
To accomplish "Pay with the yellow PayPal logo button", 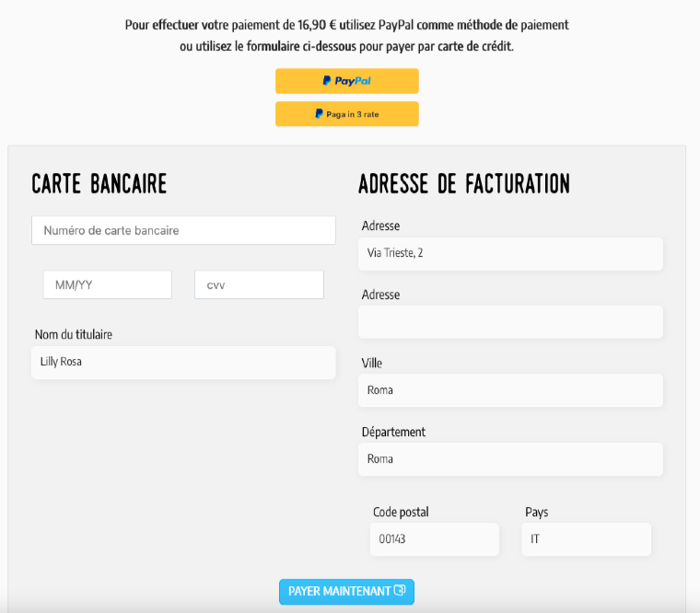I will point(346,81).
